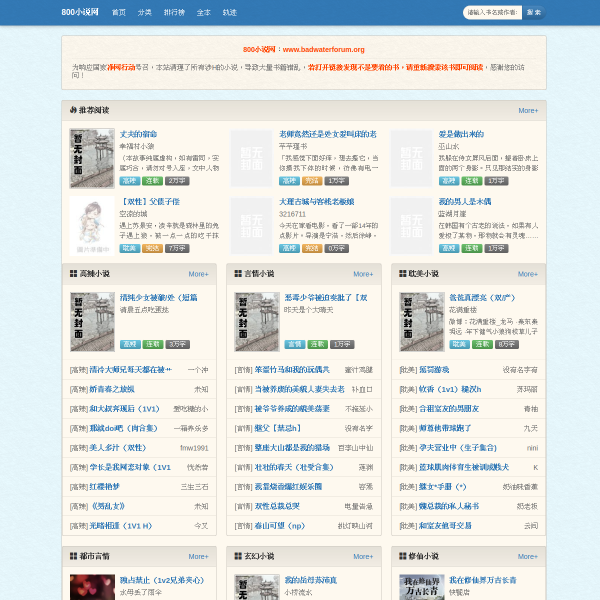Click the grid icon next to 玄幻小说
The image size is (600, 600).
click(x=238, y=556)
